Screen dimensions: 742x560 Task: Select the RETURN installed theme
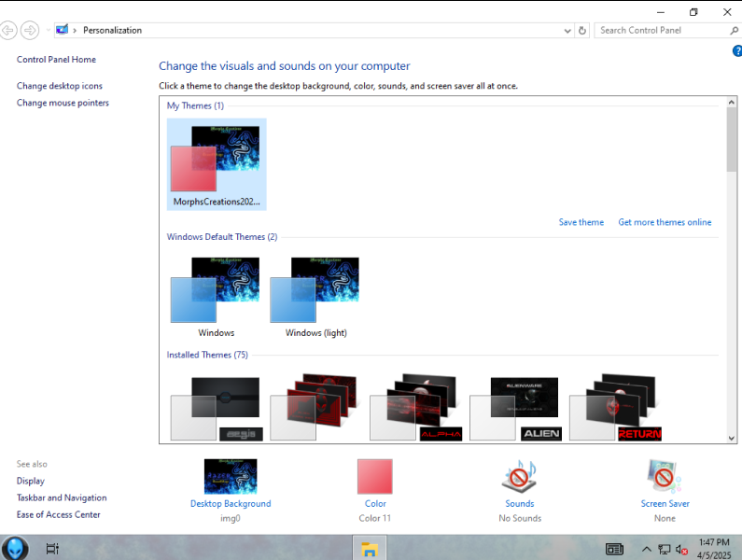click(x=615, y=408)
